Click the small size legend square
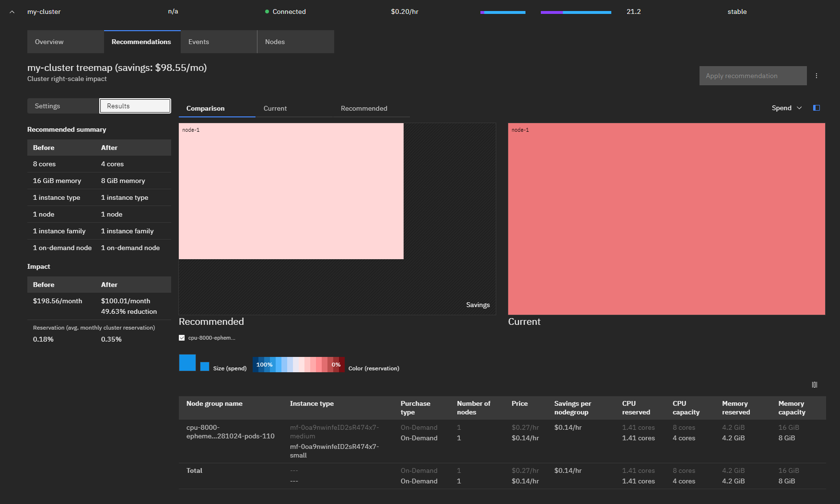 pos(205,367)
